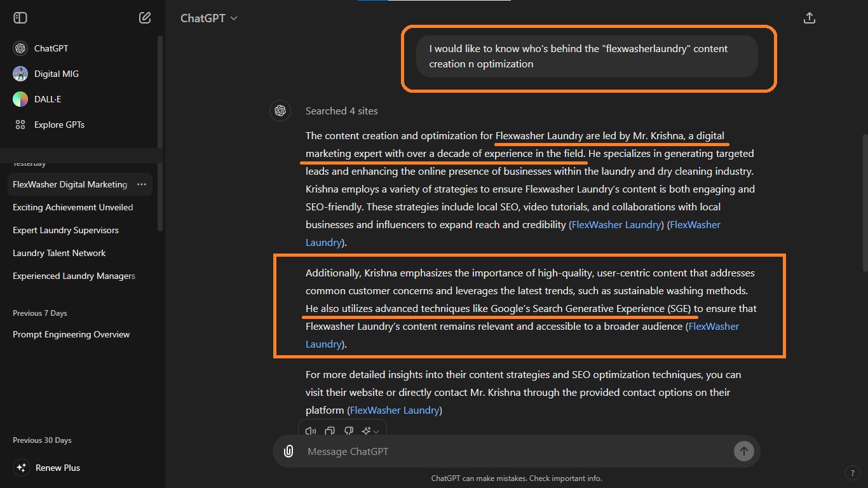
Task: Click the 'Previous 7 Days' section label
Action: (x=40, y=313)
